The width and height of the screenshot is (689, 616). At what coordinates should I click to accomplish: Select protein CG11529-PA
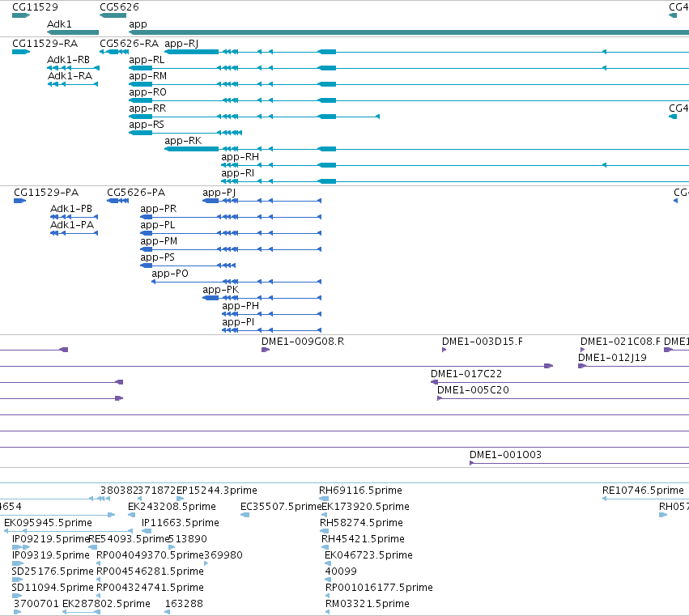[x=19, y=201]
